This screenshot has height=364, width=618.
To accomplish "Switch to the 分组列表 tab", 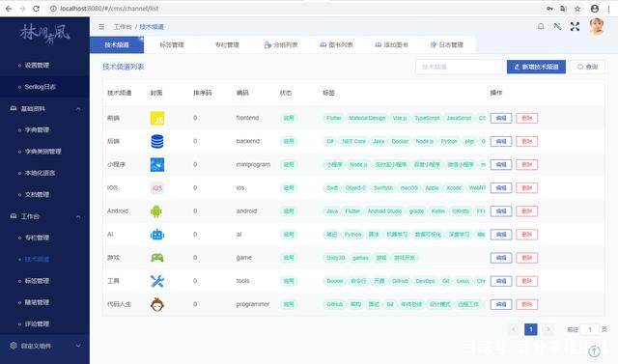I will 281,45.
